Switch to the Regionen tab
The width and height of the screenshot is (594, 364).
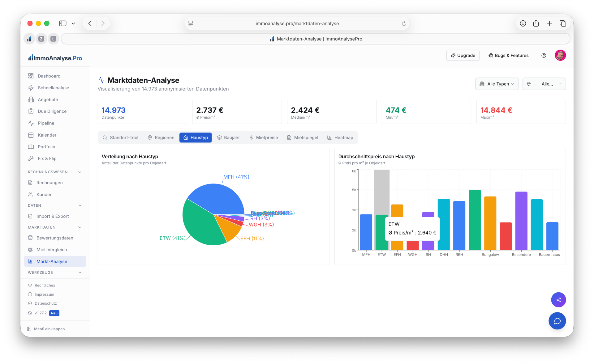coord(161,138)
